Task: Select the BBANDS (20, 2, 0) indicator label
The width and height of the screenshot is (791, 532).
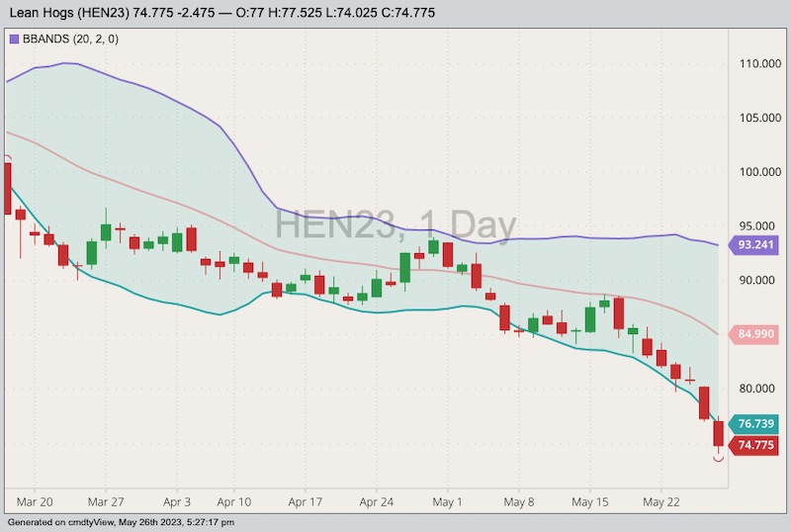Action: pyautogui.click(x=62, y=39)
